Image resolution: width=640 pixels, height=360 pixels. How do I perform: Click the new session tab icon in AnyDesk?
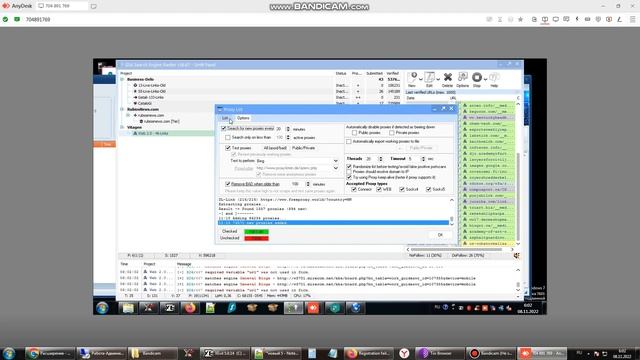93,6
